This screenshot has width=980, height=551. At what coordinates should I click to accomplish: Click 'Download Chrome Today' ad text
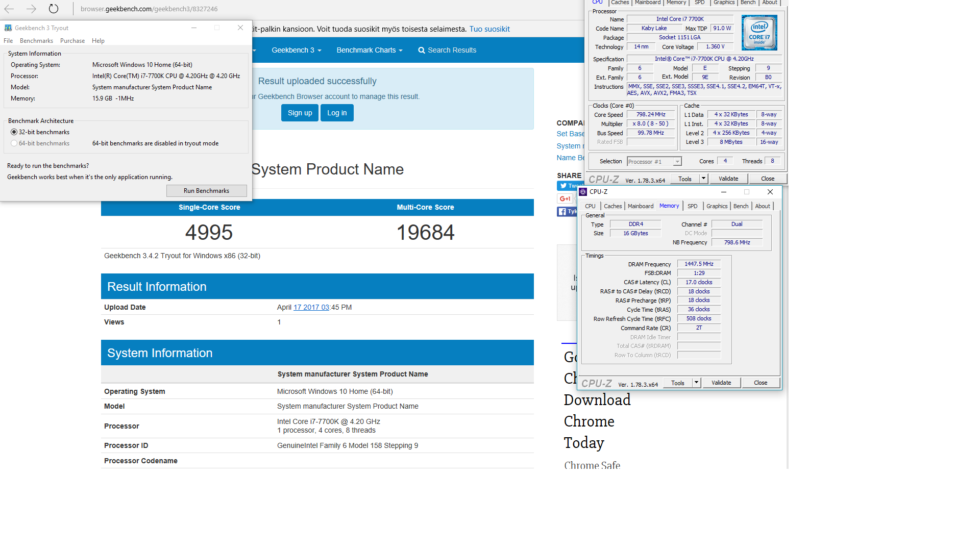pyautogui.click(x=597, y=421)
